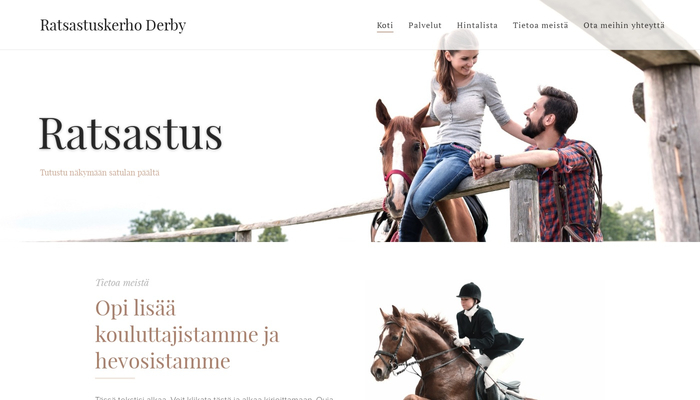Select the Opi lisää kouluttajistamme heading
The width and height of the screenshot is (700, 400).
coord(187,334)
